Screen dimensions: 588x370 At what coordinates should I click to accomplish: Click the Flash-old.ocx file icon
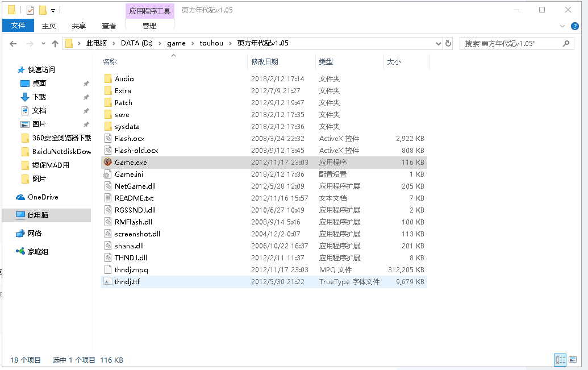(x=108, y=151)
